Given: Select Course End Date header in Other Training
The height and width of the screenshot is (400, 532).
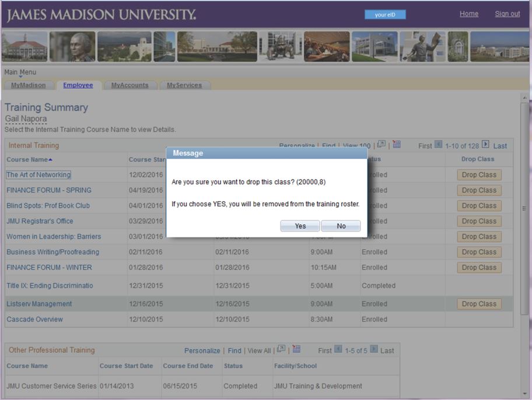Looking at the screenshot, I should (188, 366).
